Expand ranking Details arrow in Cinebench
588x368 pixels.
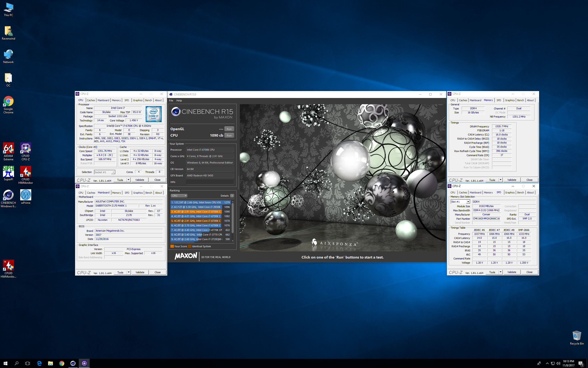click(x=232, y=196)
